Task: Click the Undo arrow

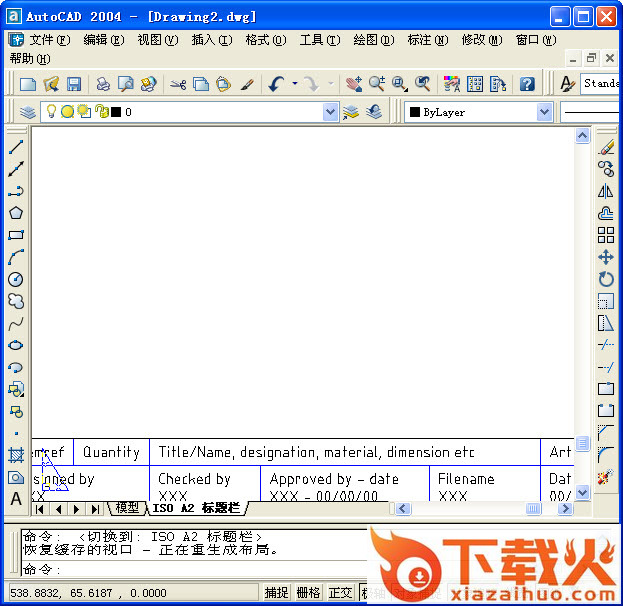Action: pyautogui.click(x=276, y=84)
